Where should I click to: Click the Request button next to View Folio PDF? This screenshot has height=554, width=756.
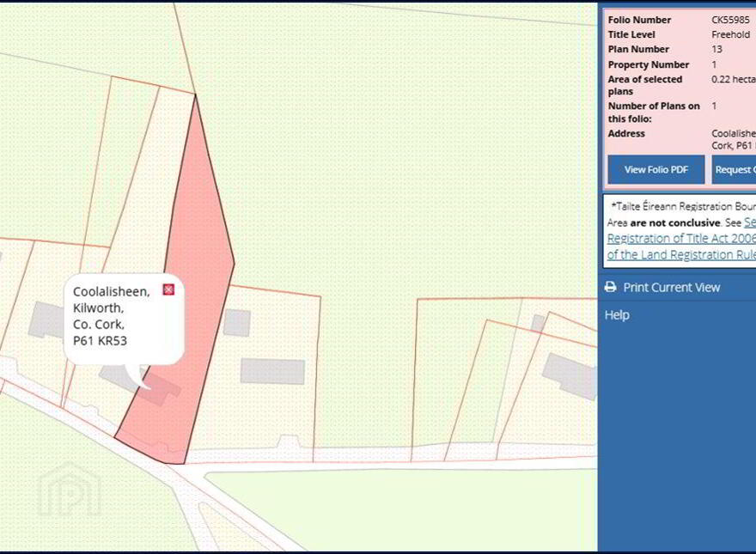coord(734,170)
